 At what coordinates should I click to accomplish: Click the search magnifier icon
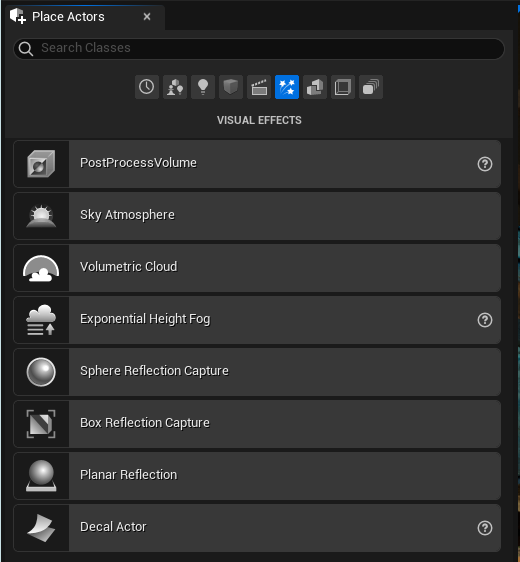click(x=26, y=49)
